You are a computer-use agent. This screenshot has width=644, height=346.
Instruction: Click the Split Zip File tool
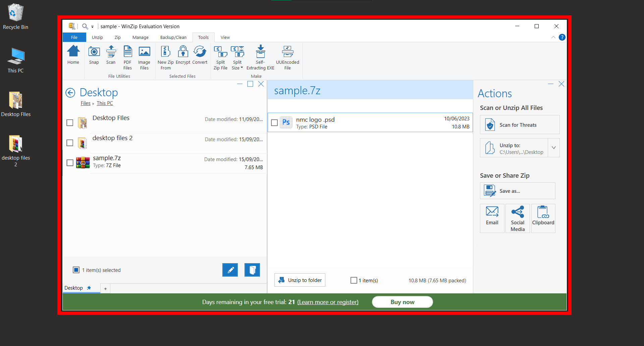pyautogui.click(x=220, y=57)
